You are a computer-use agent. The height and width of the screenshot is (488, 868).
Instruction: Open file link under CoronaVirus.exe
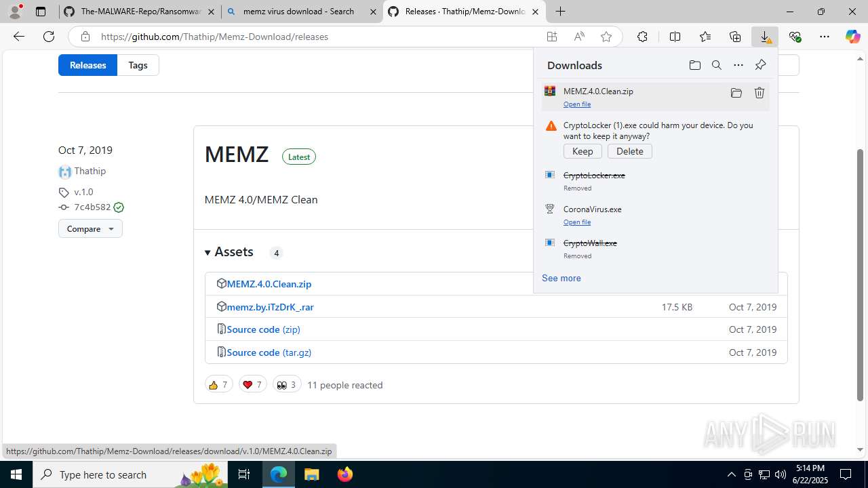pos(577,222)
